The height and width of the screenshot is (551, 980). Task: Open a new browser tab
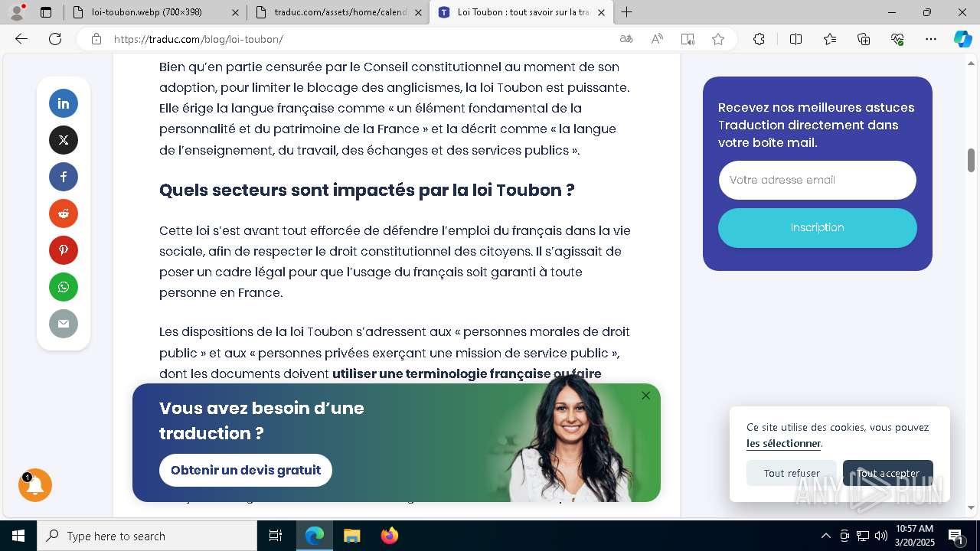point(627,12)
